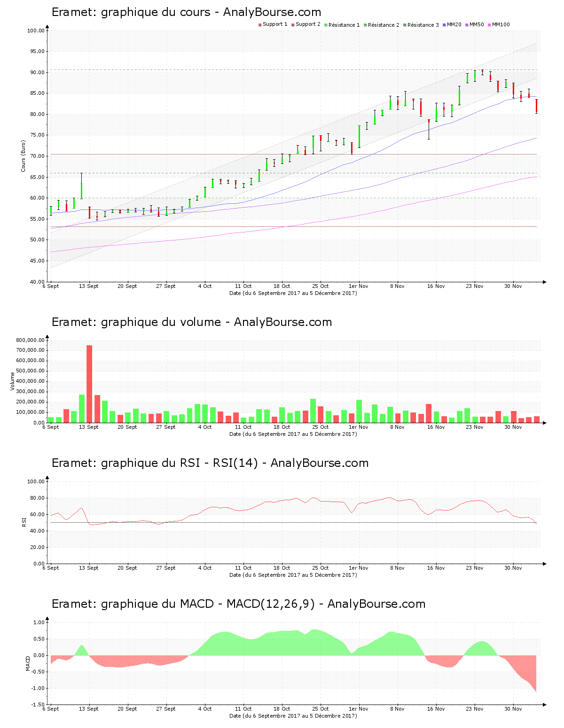The image size is (564, 728).
Task: Click the -1.50 value on MACD axis
Action: (39, 705)
